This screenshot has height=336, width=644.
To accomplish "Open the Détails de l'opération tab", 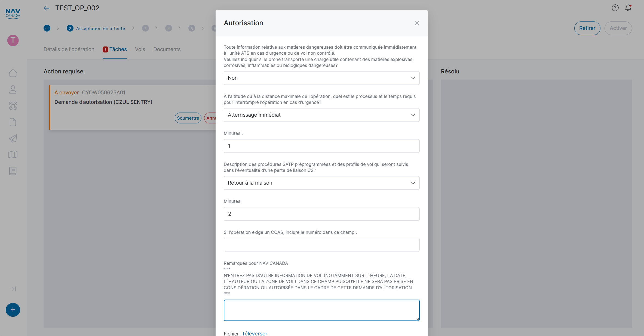I will (69, 49).
